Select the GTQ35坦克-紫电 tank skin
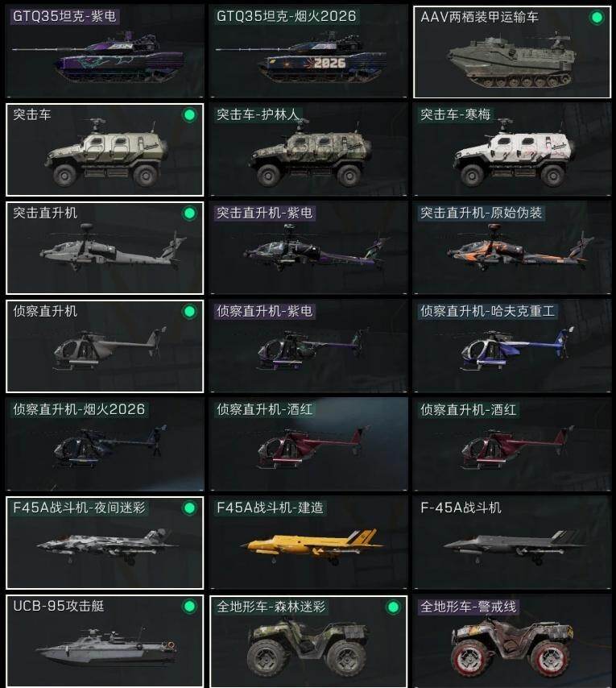Image resolution: width=616 pixels, height=688 pixels. [105, 52]
